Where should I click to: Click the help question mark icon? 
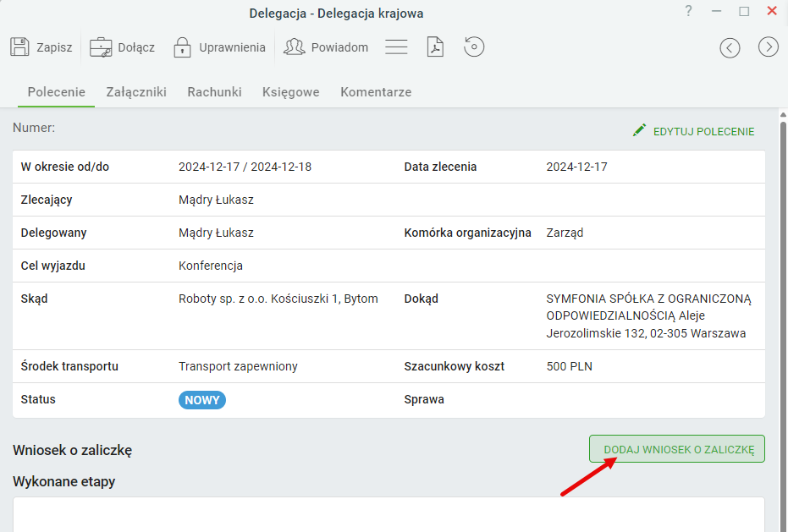pos(688,10)
